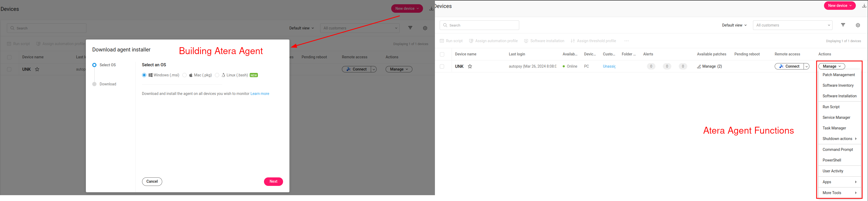Click New device button in the left screenshot
The width and height of the screenshot is (868, 201).
coord(407,8)
